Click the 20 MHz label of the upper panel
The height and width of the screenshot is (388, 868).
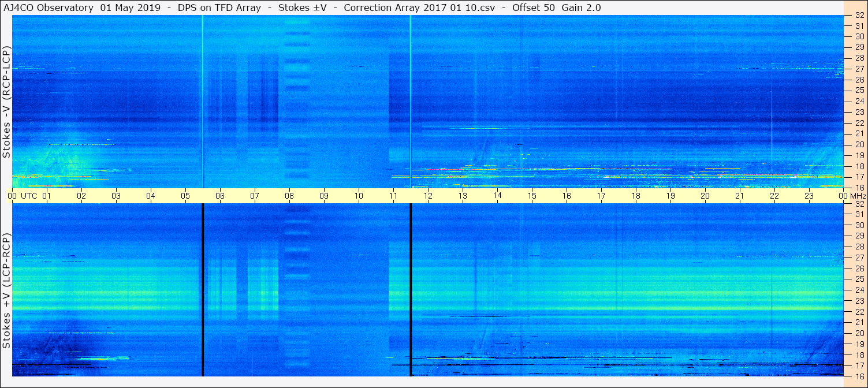[x=859, y=144]
